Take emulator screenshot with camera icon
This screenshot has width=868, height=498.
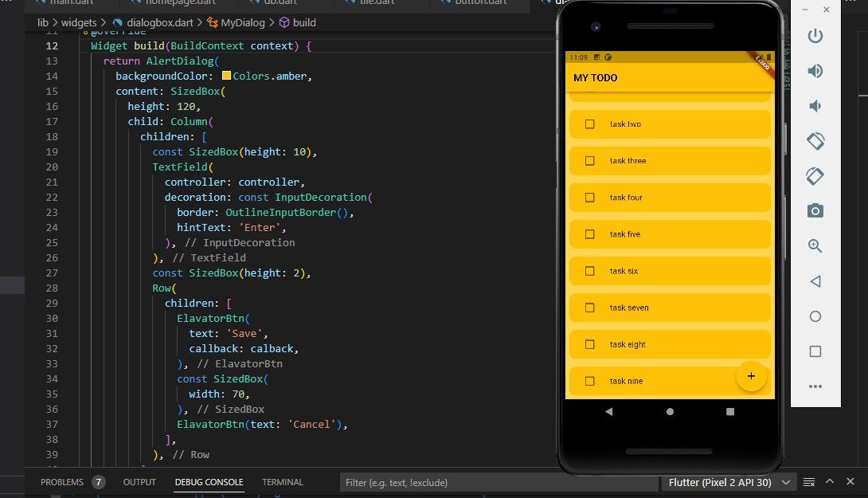(x=815, y=211)
